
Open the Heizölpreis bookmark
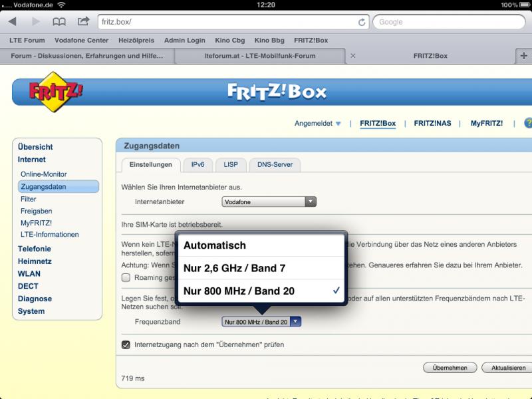click(136, 41)
